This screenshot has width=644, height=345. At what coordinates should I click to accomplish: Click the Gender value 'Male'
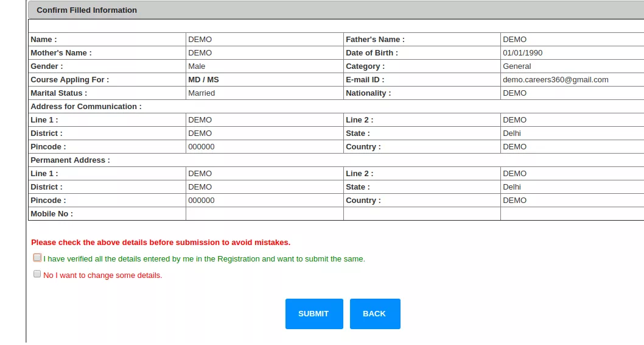pyautogui.click(x=197, y=66)
